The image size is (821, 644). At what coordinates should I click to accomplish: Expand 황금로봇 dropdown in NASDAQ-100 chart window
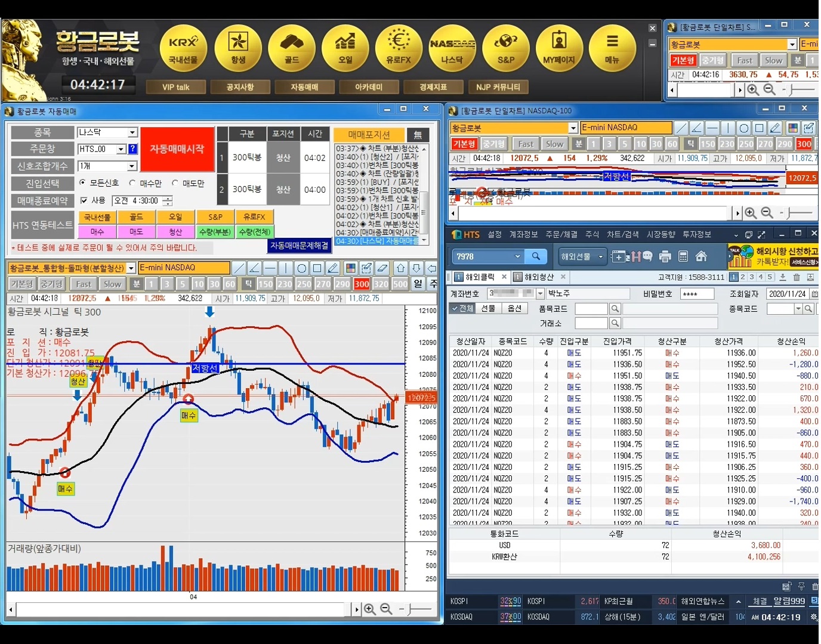pyautogui.click(x=573, y=128)
